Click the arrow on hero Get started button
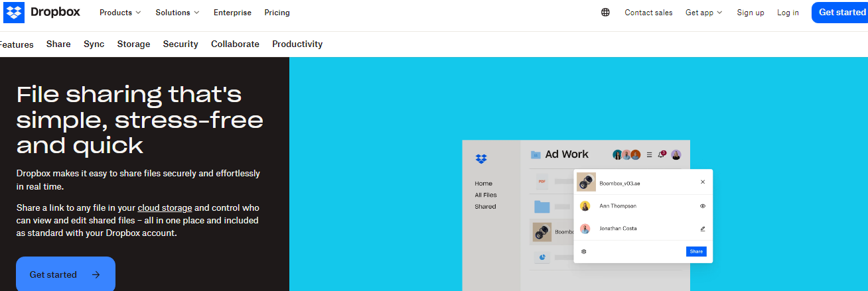This screenshot has height=291, width=868. point(96,274)
